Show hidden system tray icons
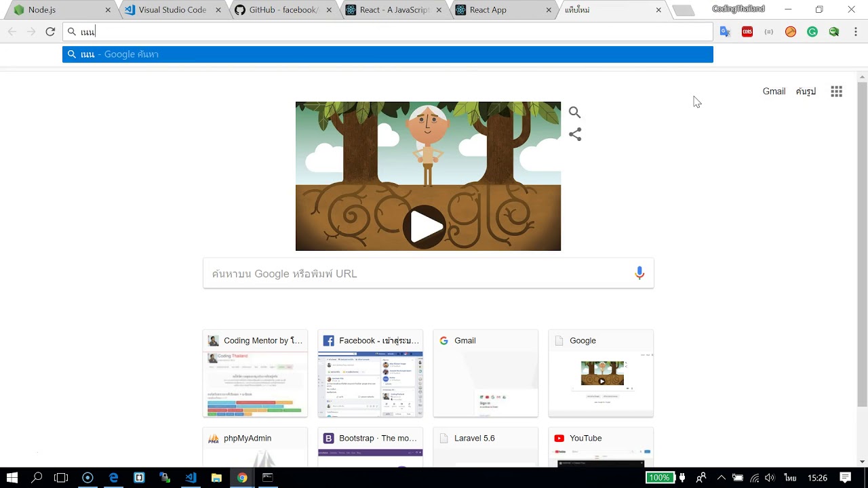This screenshot has height=488, width=868. (x=722, y=478)
